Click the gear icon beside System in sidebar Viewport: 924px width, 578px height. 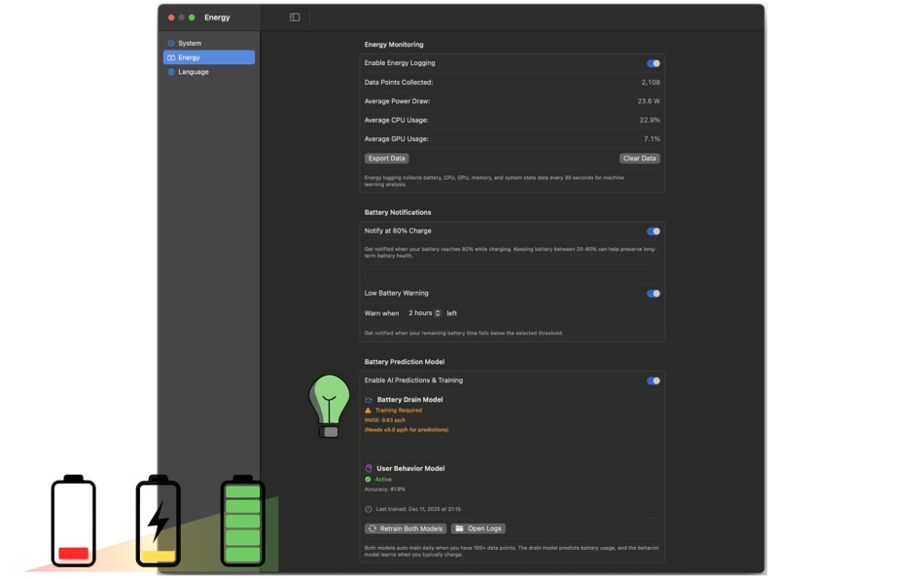pyautogui.click(x=170, y=43)
